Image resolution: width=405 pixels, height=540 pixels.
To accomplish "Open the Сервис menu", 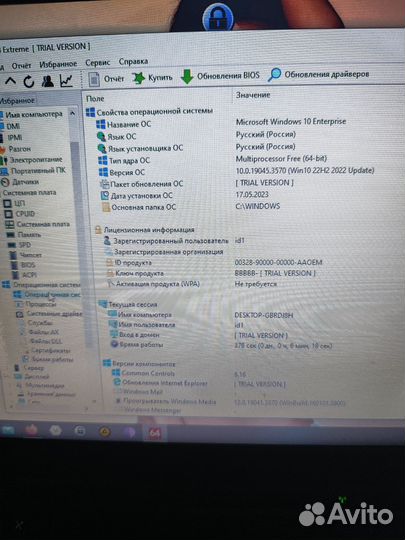I will point(97,63).
